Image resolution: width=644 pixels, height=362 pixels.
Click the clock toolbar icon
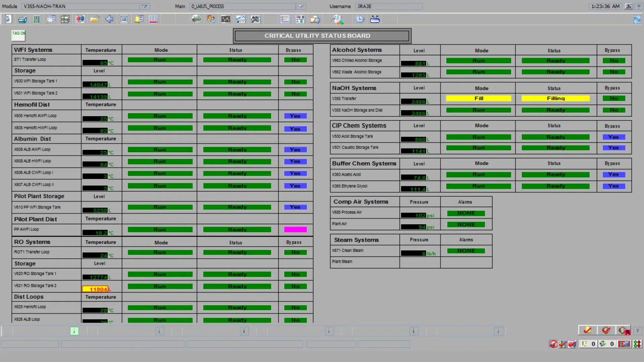[x=360, y=19]
